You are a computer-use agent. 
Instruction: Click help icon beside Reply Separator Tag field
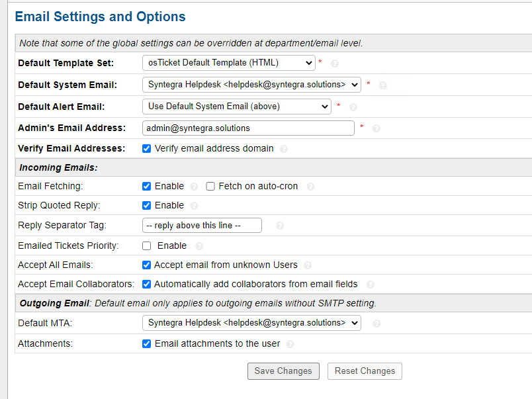pos(280,226)
